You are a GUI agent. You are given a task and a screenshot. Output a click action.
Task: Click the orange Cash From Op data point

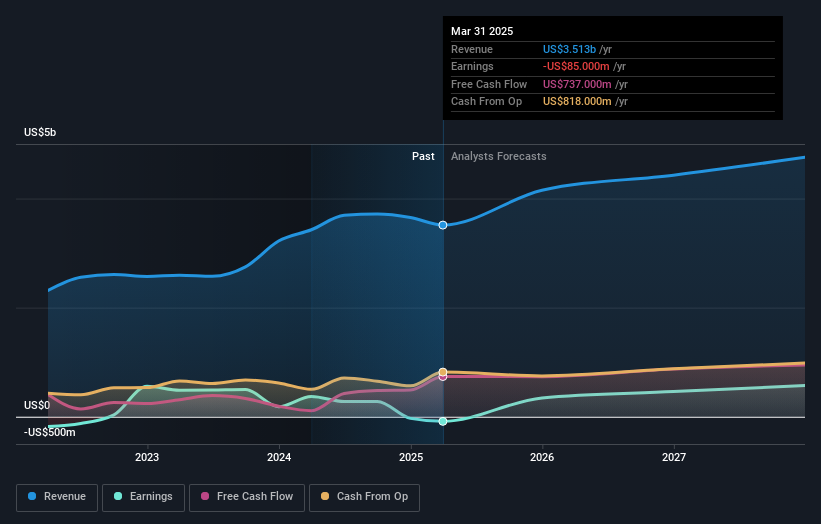tap(443, 372)
